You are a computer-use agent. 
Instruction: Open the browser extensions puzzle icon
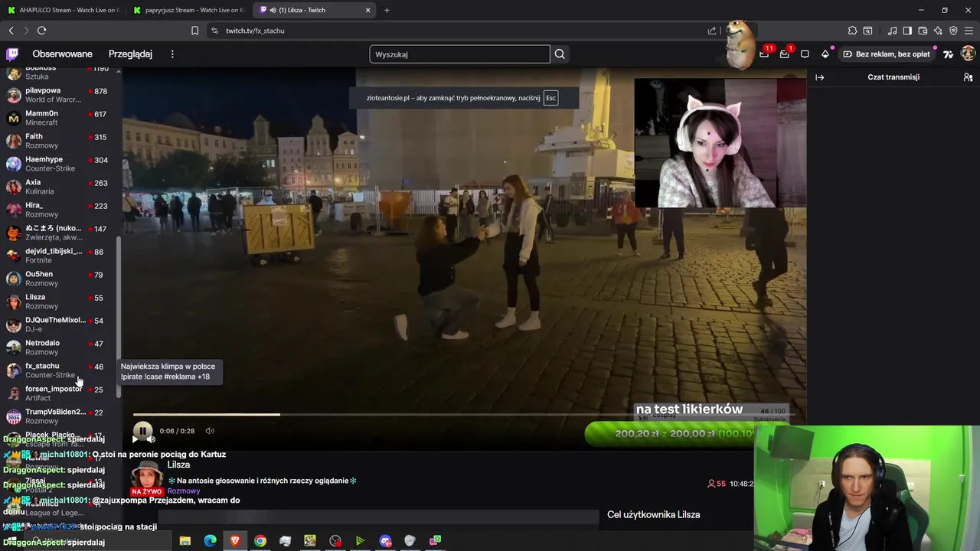click(852, 31)
